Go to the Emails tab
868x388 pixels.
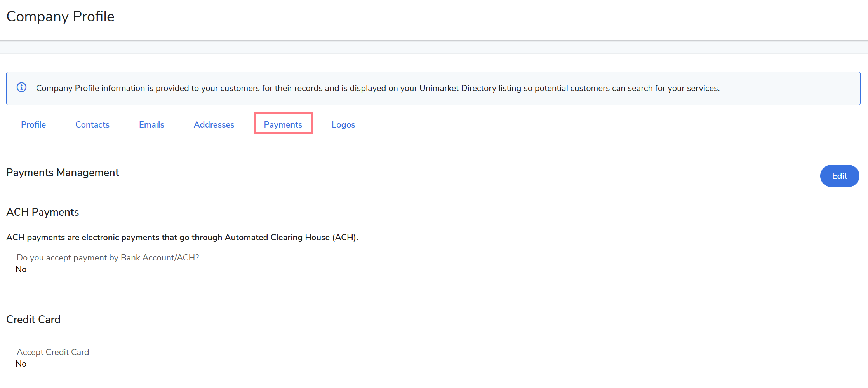click(151, 125)
